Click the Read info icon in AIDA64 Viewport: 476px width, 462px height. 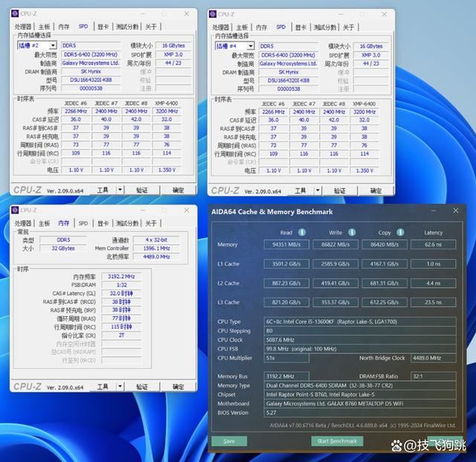pyautogui.click(x=303, y=232)
